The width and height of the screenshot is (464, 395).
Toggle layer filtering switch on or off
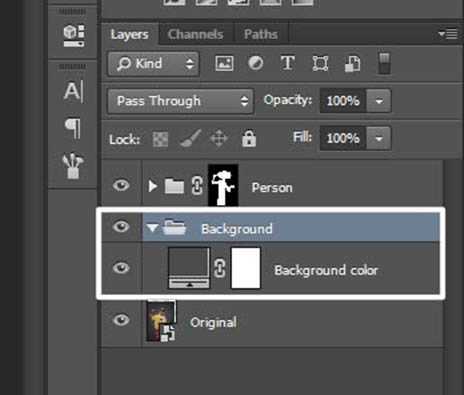tap(384, 63)
